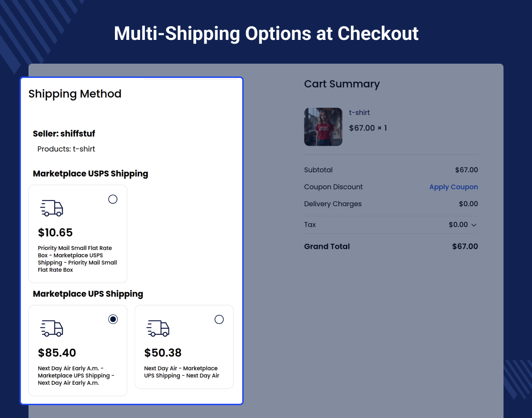Open the t-shirt product thumbnail
The image size is (532, 418).
click(x=323, y=127)
